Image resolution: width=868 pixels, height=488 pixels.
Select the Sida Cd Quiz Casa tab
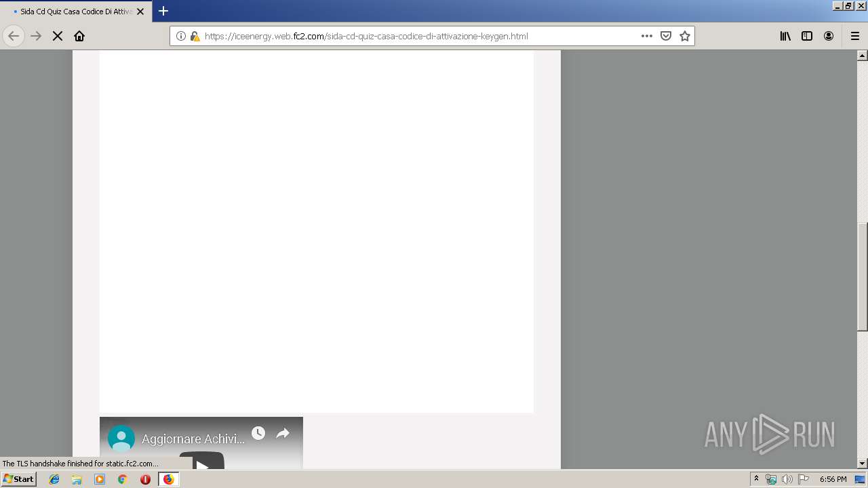pos(76,12)
